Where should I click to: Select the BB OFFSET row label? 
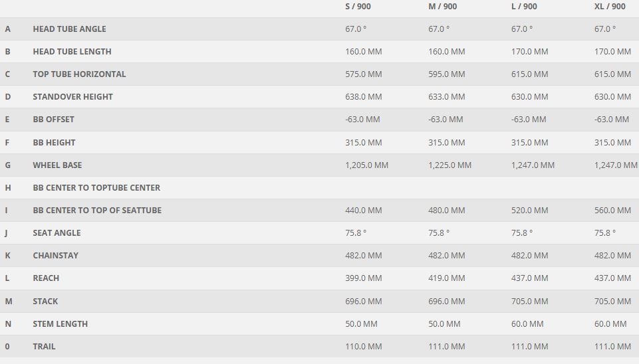53,120
